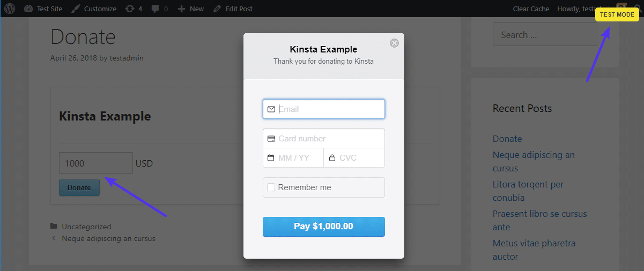Close the Kinsta Example payment popup
This screenshot has width=644, height=271.
394,43
